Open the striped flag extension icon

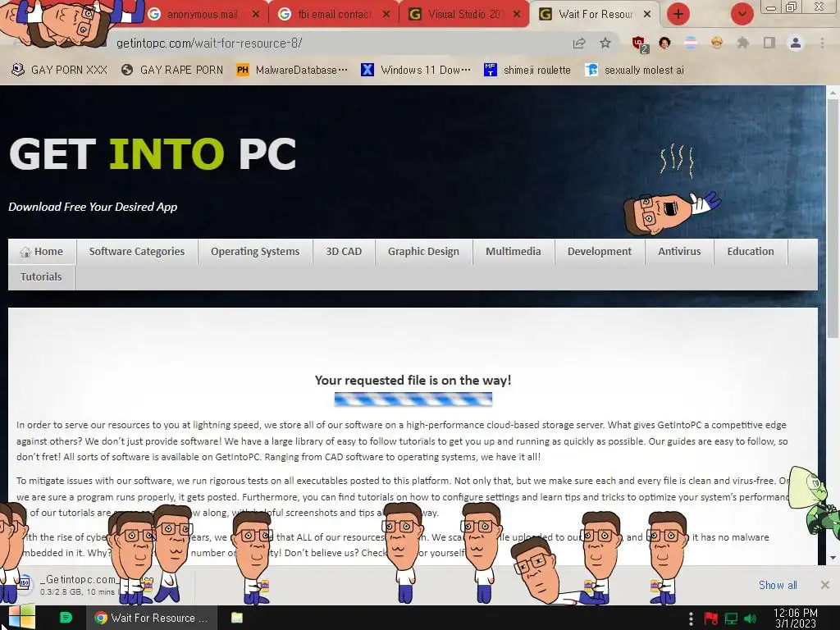tap(691, 43)
